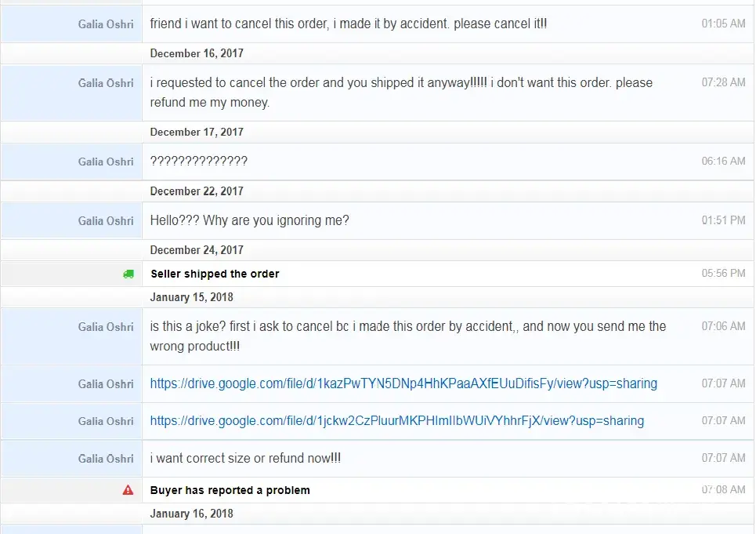Image resolution: width=756 pixels, height=534 pixels.
Task: Click the green truck shipping icon
Action: [x=128, y=274]
